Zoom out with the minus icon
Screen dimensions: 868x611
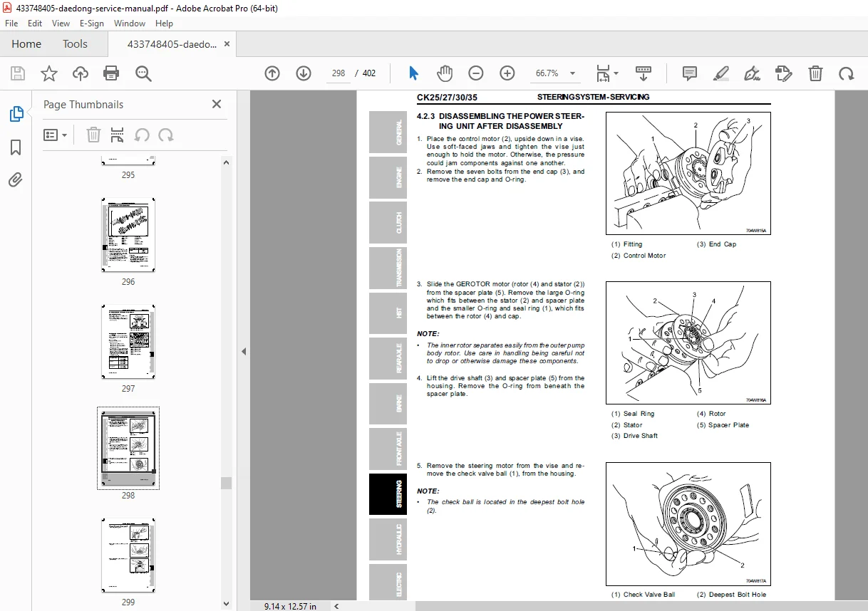pyautogui.click(x=475, y=73)
